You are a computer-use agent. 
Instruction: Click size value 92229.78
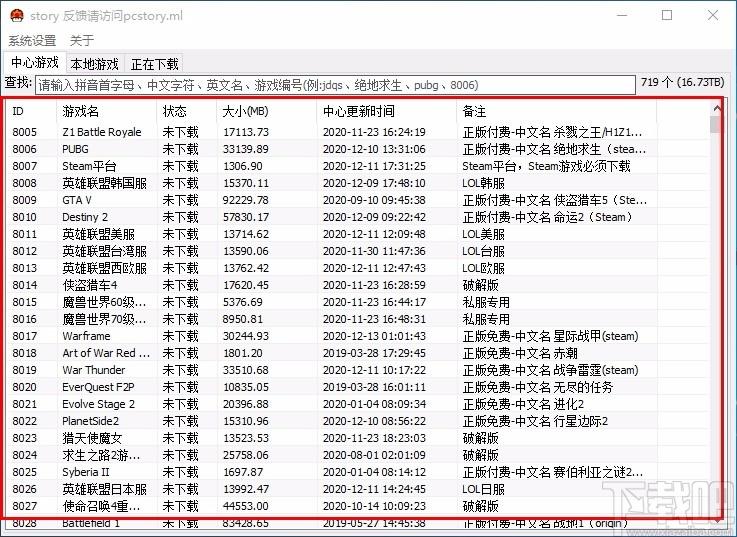point(246,200)
